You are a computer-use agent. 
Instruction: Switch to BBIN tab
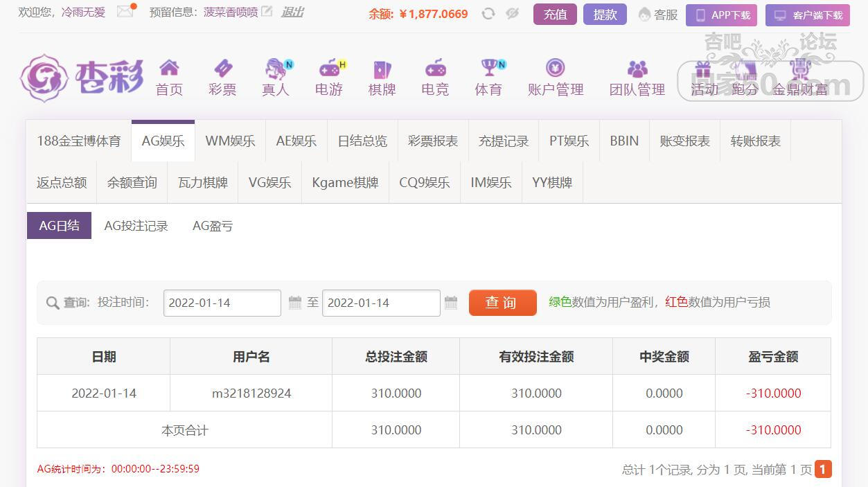pyautogui.click(x=624, y=141)
